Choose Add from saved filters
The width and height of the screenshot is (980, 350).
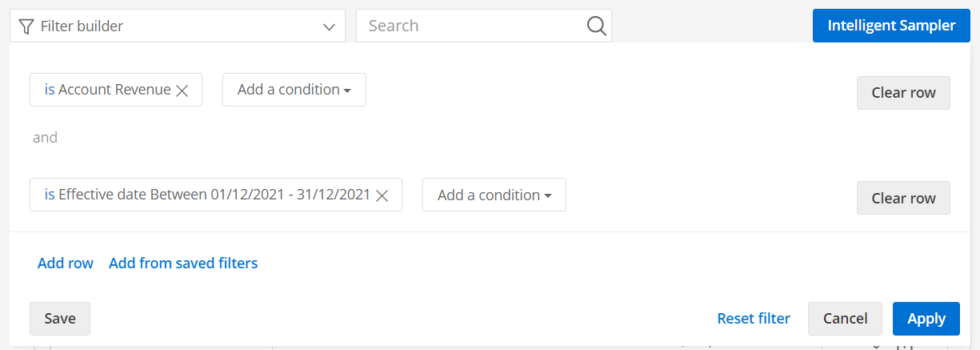183,263
